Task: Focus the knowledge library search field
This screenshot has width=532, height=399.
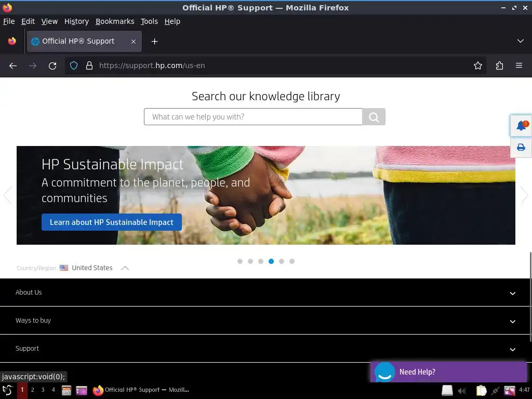Action: 253,117
